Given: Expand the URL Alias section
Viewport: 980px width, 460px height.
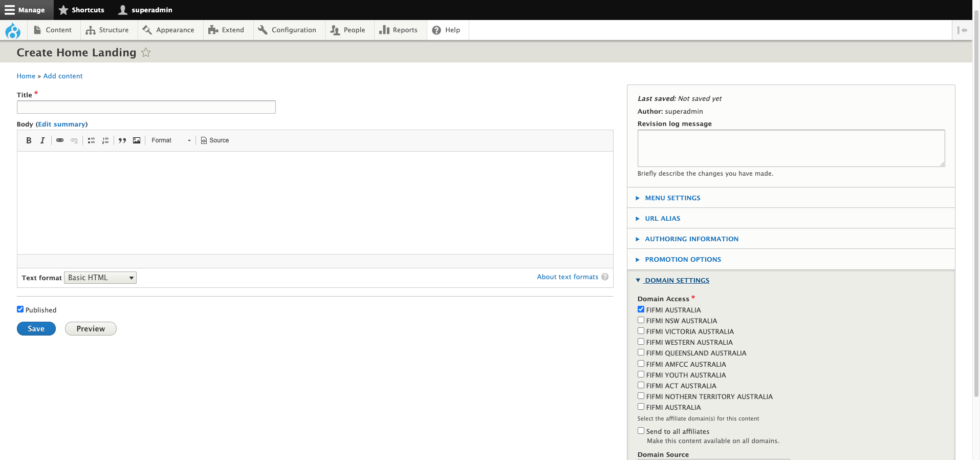Looking at the screenshot, I should (662, 219).
